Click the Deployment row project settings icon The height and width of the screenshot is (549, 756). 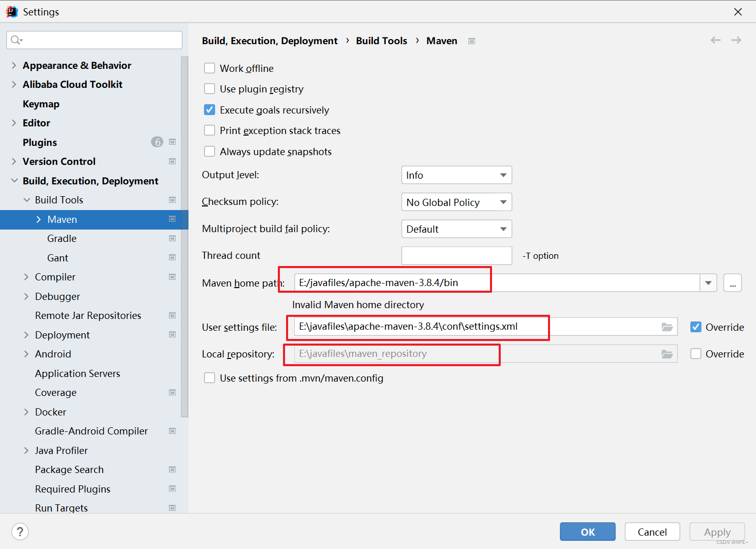click(173, 335)
